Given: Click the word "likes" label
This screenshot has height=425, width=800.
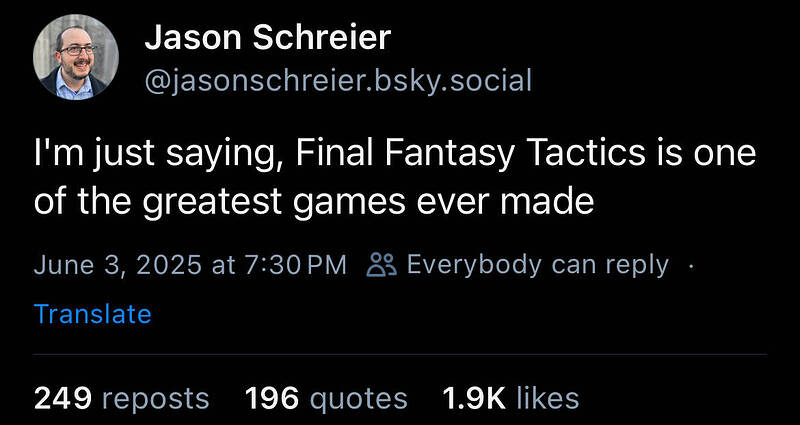Looking at the screenshot, I should (547, 398).
